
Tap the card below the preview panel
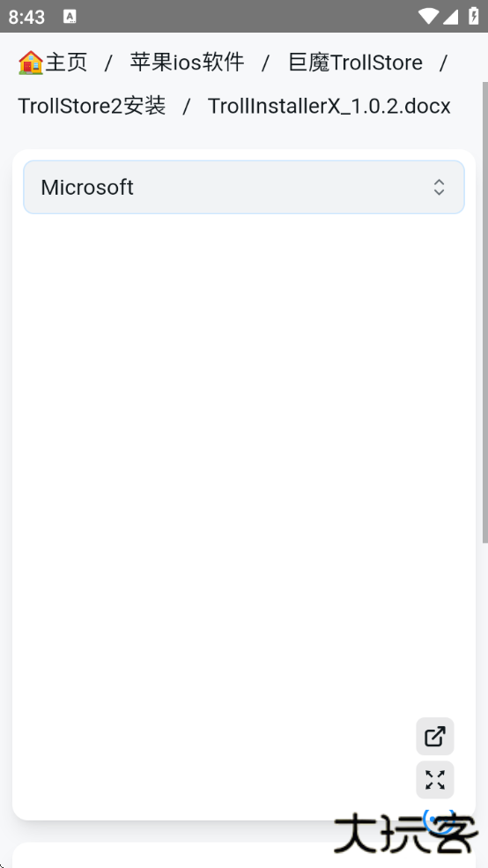244,856
